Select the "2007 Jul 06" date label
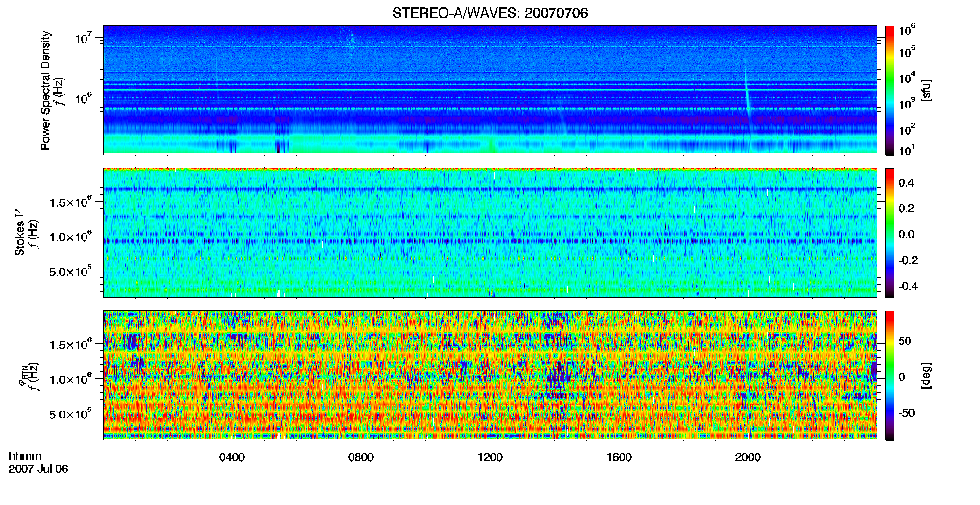The height and width of the screenshot is (505, 980). 38,469
